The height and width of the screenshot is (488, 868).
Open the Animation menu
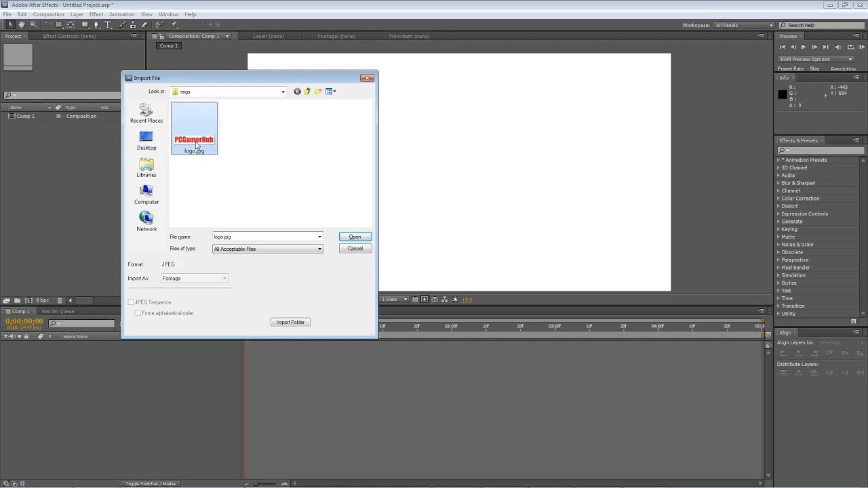tap(122, 14)
